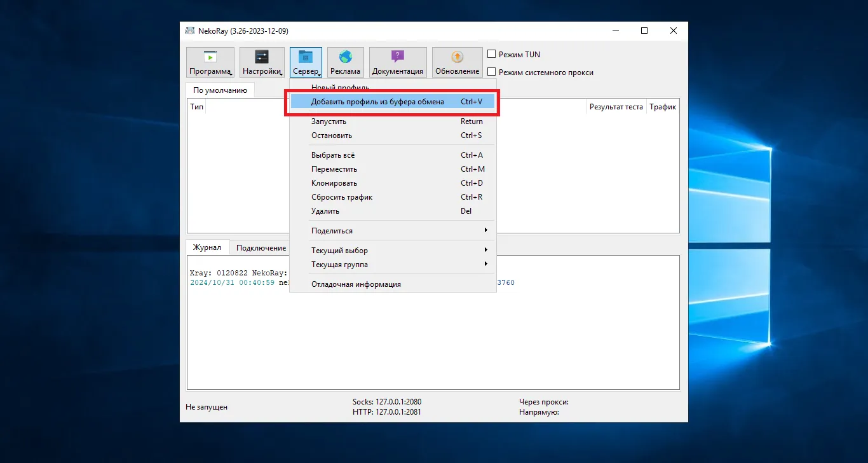Switch to the Журнал tab
This screenshot has width=868, height=463.
[x=207, y=247]
